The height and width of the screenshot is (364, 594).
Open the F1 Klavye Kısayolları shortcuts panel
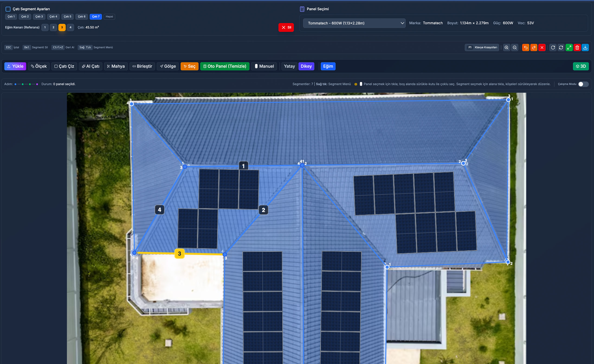(x=482, y=48)
